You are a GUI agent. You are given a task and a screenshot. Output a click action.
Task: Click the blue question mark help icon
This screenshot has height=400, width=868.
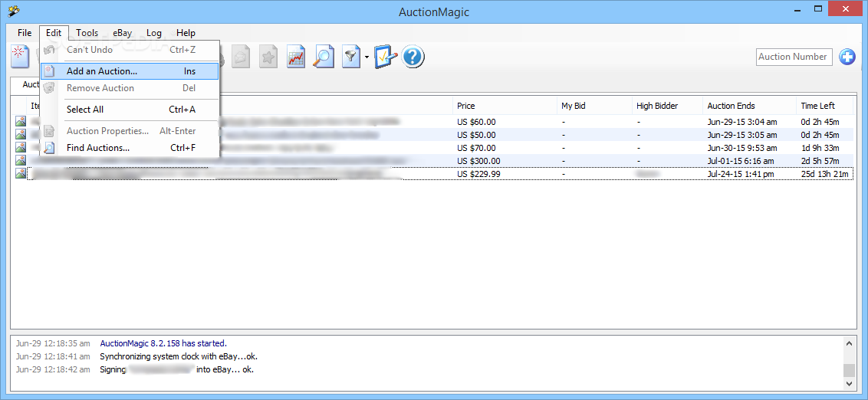[x=413, y=57]
